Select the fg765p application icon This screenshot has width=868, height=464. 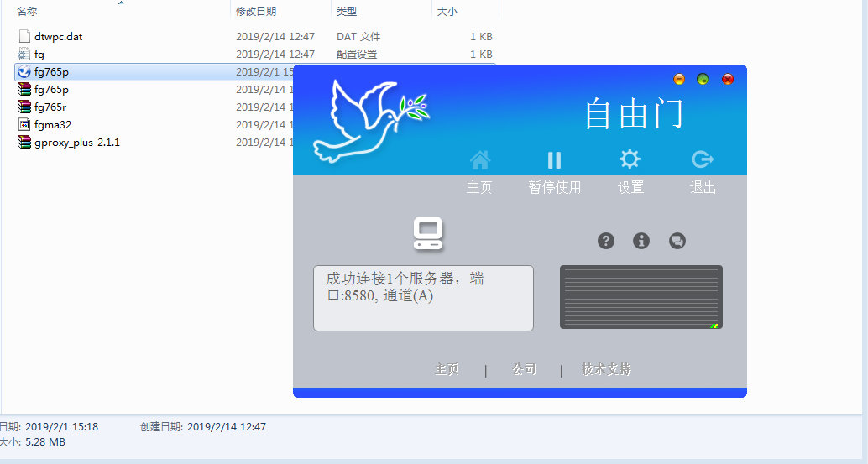24,72
